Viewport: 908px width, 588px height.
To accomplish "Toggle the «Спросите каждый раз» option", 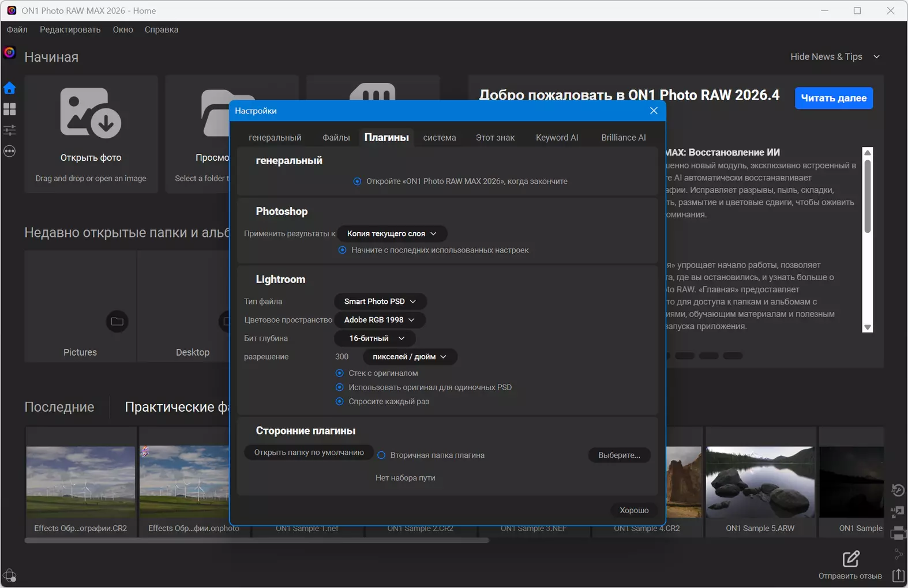I will coord(339,401).
